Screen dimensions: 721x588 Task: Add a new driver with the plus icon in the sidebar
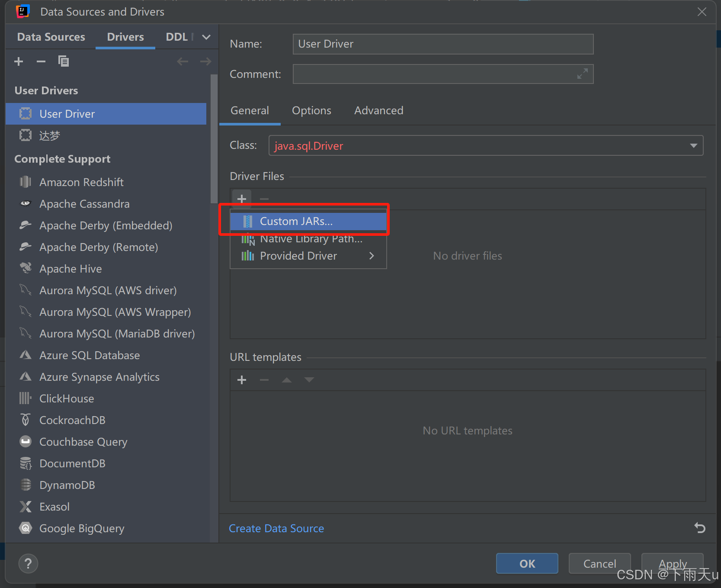19,61
